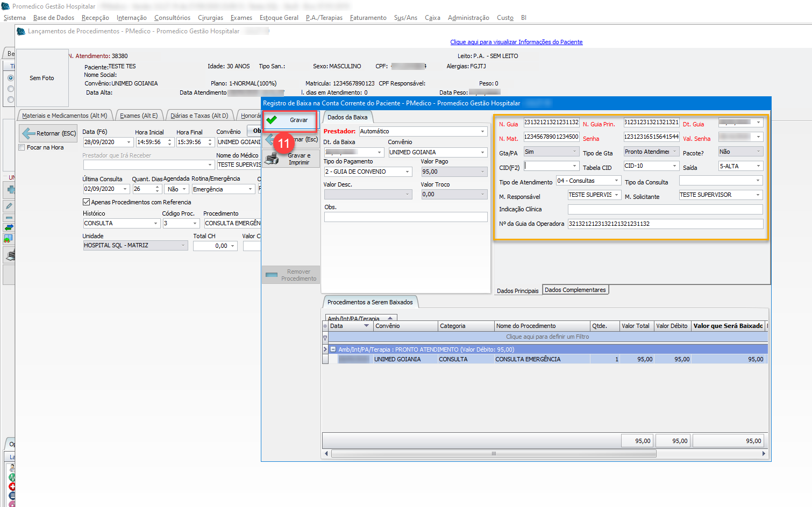Click the blue arrow Retornar (ESC) icon

click(29, 133)
